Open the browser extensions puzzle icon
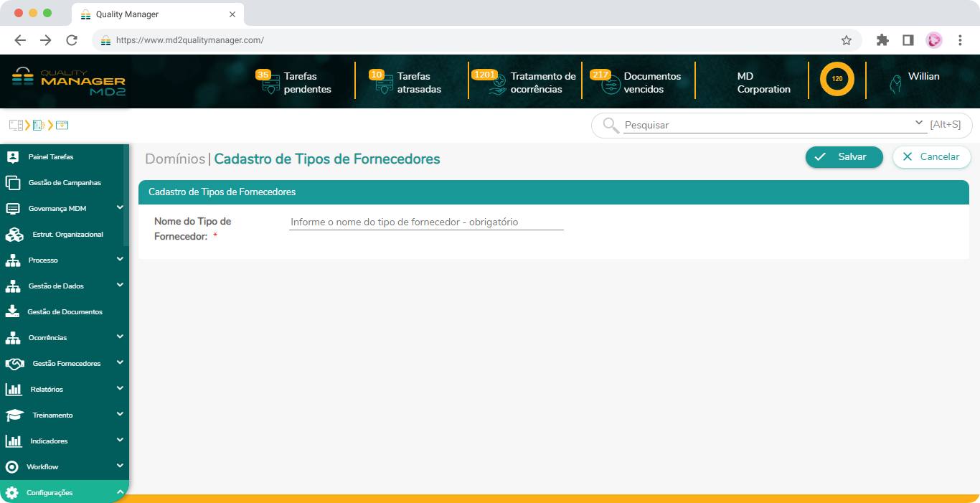The width and height of the screenshot is (980, 503). (882, 40)
